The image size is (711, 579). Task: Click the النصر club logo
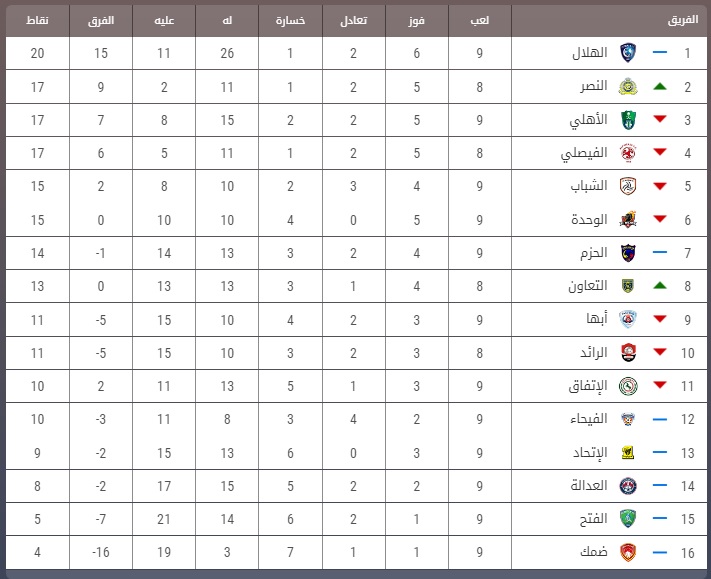click(628, 87)
